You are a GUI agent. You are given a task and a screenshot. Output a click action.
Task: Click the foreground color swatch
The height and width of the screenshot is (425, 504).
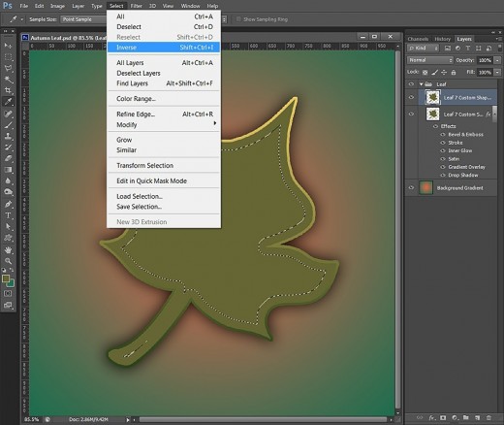click(x=6, y=278)
